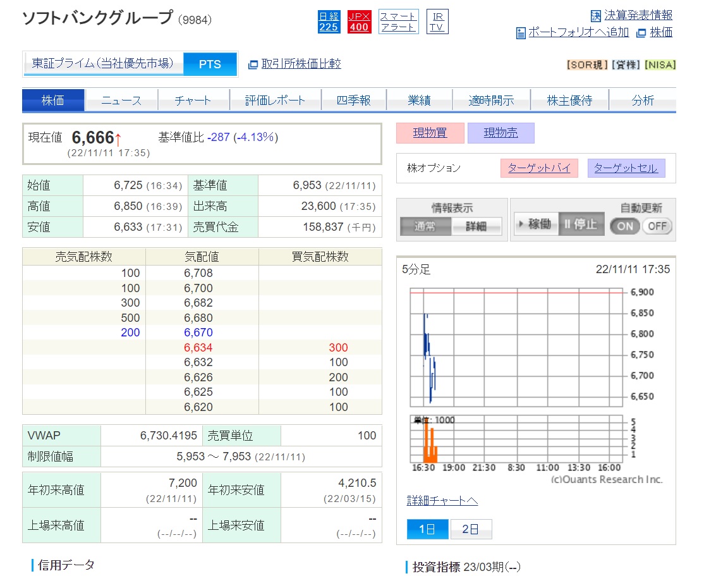Click bid price 6,620
Viewport: 728px width, 576px height.
pyautogui.click(x=198, y=407)
